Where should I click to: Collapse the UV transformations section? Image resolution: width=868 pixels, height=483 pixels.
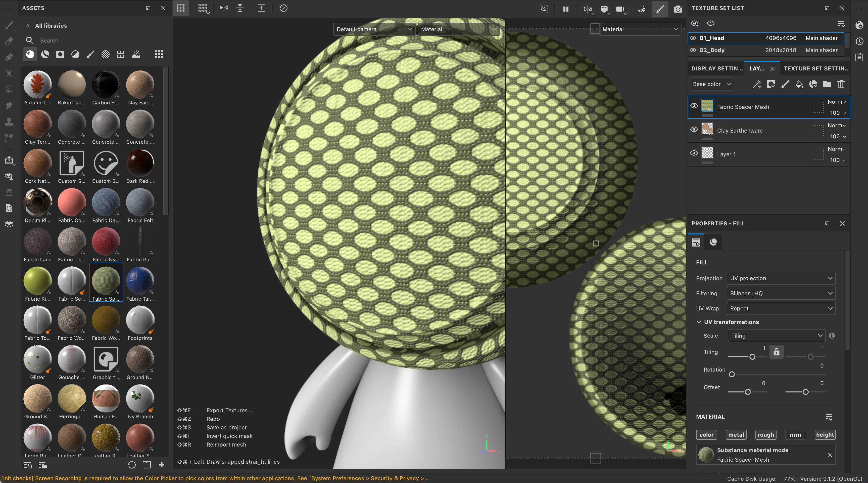point(699,322)
